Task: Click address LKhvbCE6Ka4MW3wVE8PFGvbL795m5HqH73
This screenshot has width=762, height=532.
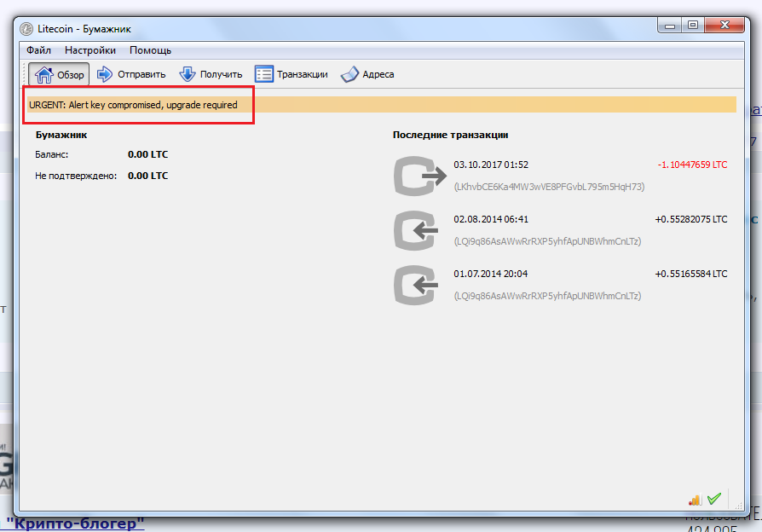Action: coord(549,187)
